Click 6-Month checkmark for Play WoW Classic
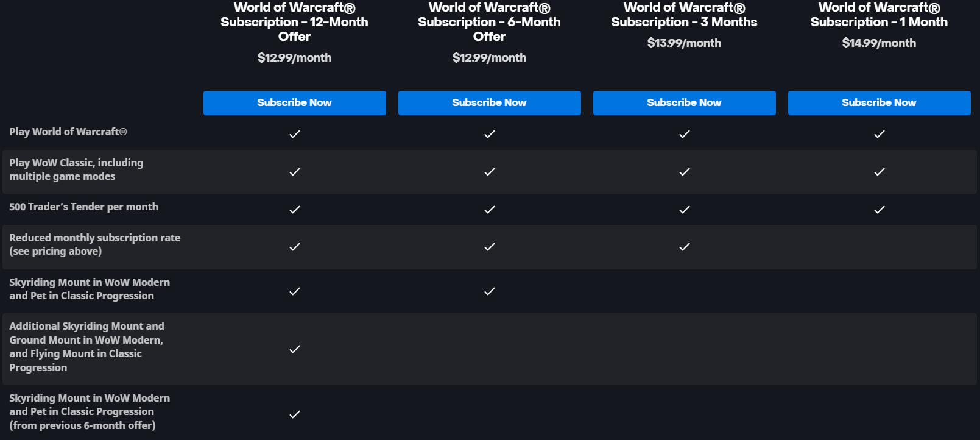This screenshot has height=440, width=980. point(490,172)
